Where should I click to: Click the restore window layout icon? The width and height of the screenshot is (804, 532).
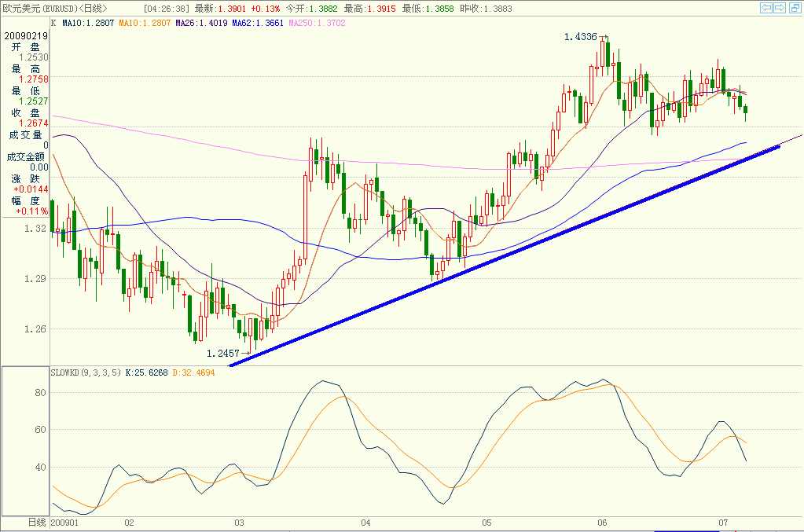[x=796, y=8]
